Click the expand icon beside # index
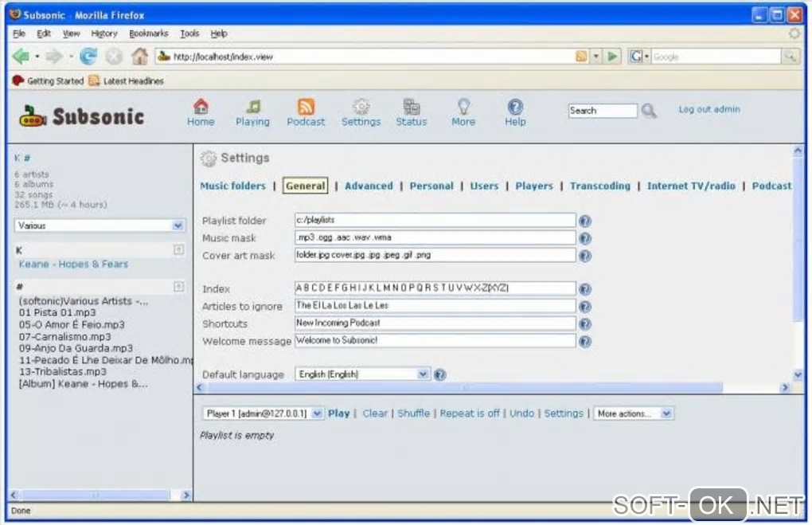The image size is (812, 525). 178,287
